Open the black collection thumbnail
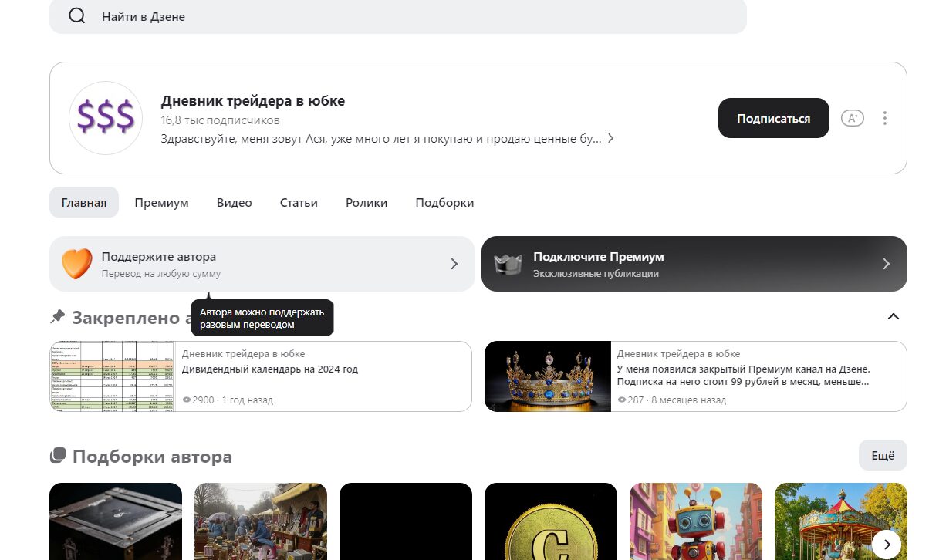Screen dimensions: 929x560 coord(406,521)
